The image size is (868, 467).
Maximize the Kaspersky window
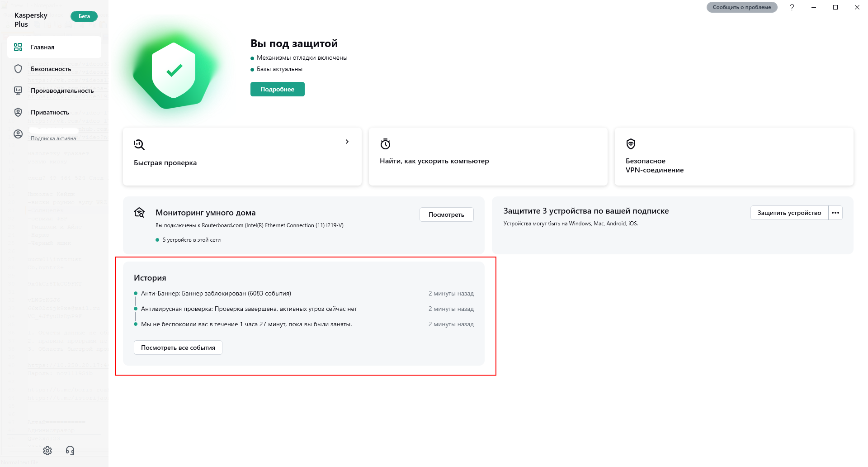point(835,7)
